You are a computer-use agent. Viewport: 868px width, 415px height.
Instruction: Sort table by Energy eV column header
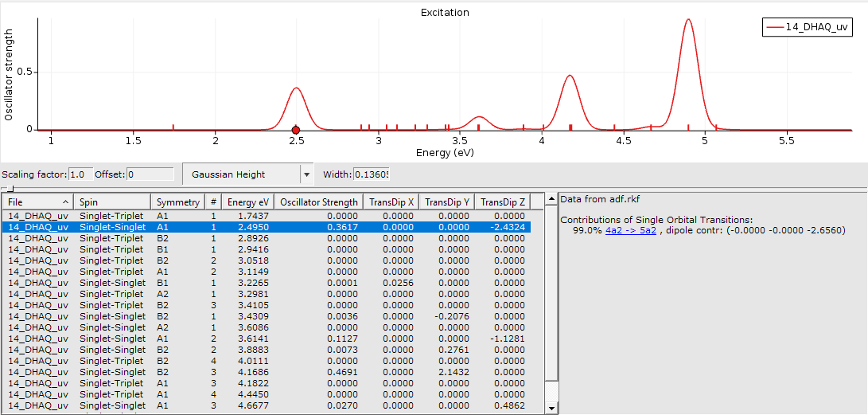[x=247, y=202]
